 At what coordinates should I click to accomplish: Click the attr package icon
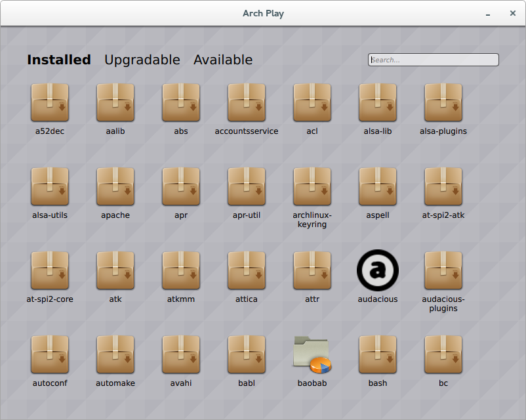pyautogui.click(x=312, y=270)
